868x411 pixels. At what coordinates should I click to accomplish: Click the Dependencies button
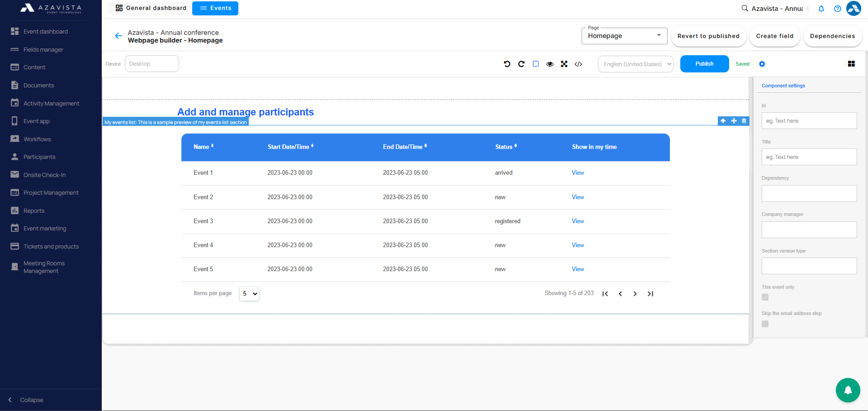coord(833,36)
